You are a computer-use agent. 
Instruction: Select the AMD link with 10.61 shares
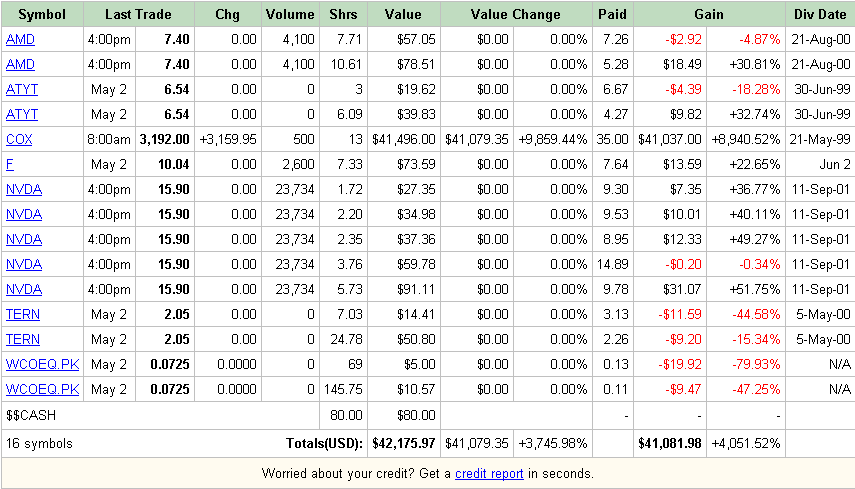pyautogui.click(x=20, y=64)
